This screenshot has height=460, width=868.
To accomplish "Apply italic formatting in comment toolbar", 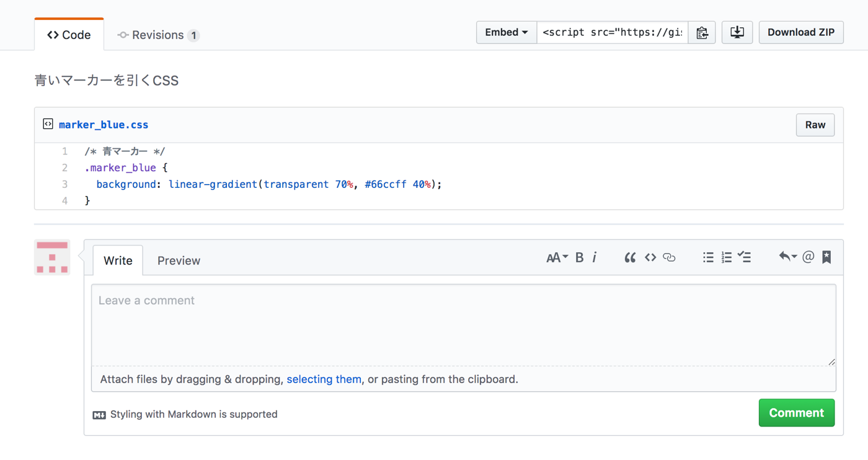I will click(x=595, y=257).
